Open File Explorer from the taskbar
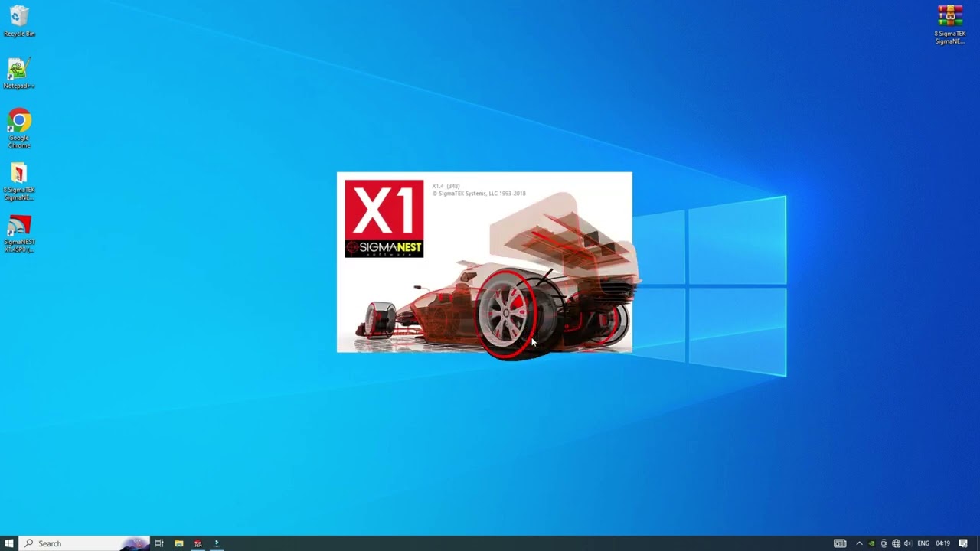This screenshot has height=551, width=980. click(179, 543)
